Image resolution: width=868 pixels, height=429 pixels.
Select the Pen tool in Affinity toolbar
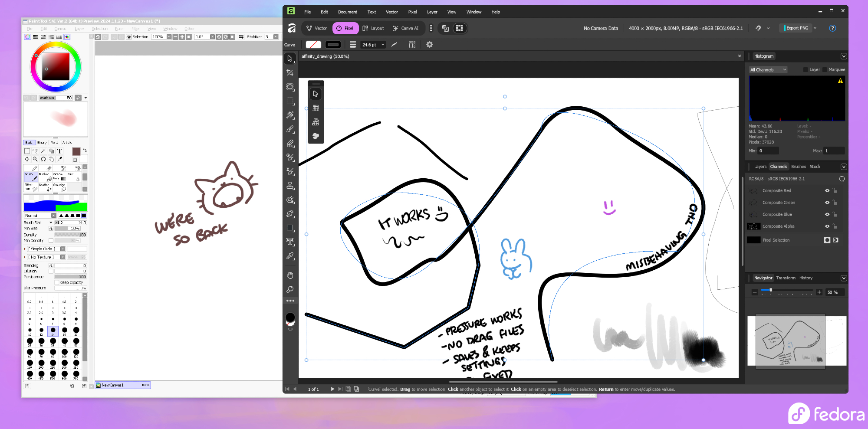click(290, 214)
